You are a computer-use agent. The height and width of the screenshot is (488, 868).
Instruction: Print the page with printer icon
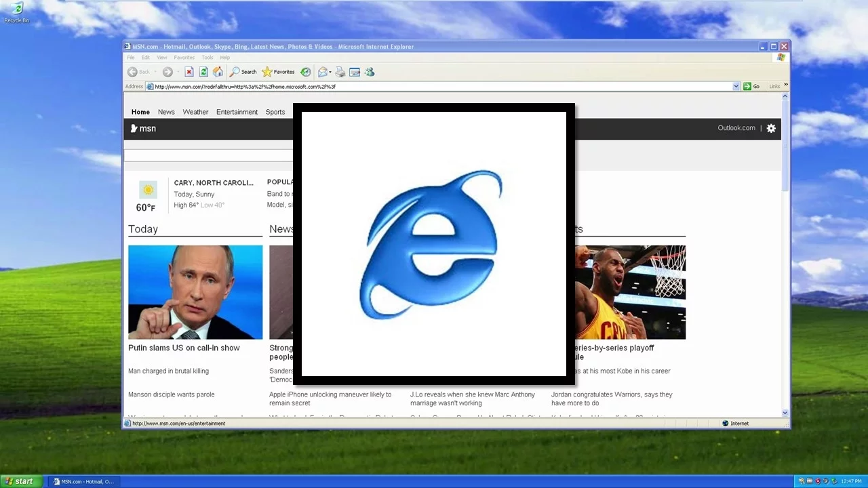(x=340, y=72)
